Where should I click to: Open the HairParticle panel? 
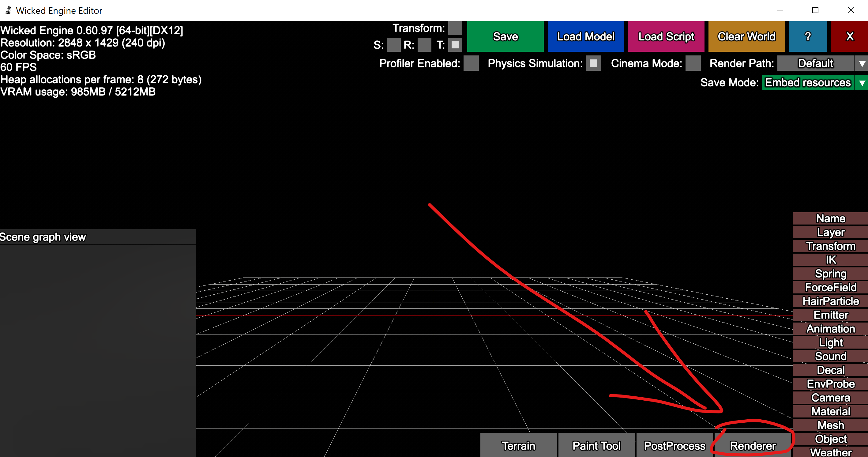[830, 301]
